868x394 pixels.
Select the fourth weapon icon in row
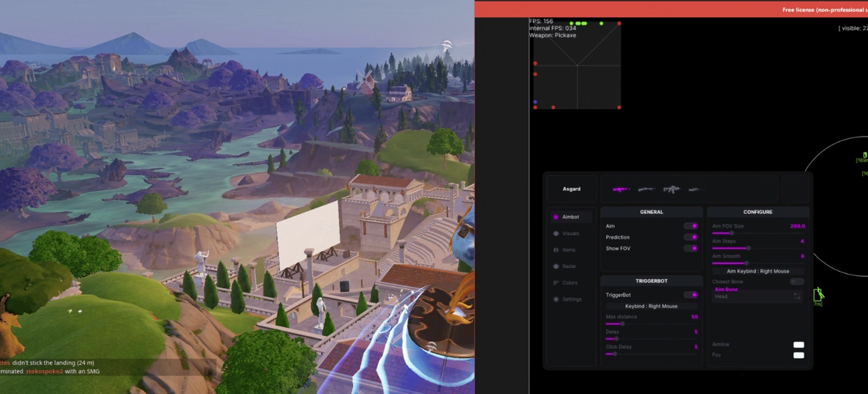pos(695,189)
